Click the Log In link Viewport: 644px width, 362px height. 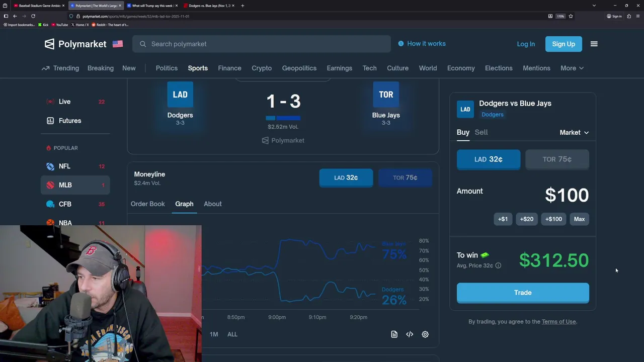pos(526,44)
